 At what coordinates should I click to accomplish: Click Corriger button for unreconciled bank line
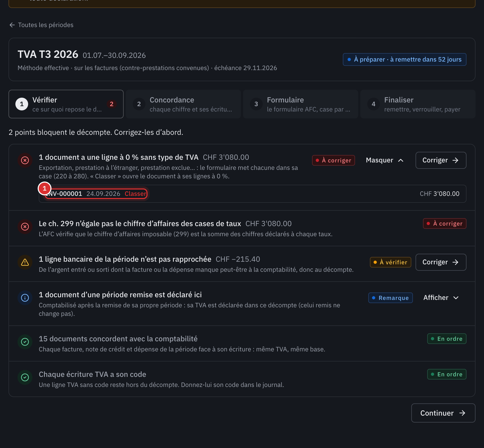click(x=441, y=262)
